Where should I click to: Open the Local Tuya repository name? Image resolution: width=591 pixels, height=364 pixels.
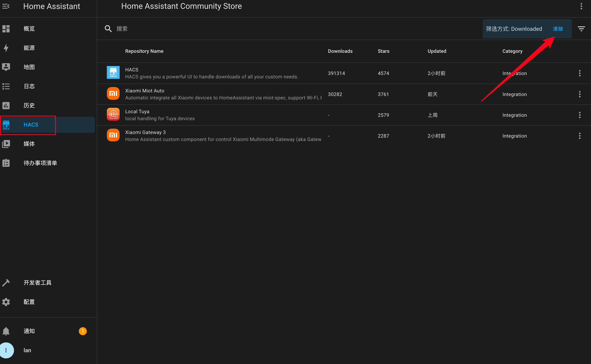pyautogui.click(x=137, y=111)
